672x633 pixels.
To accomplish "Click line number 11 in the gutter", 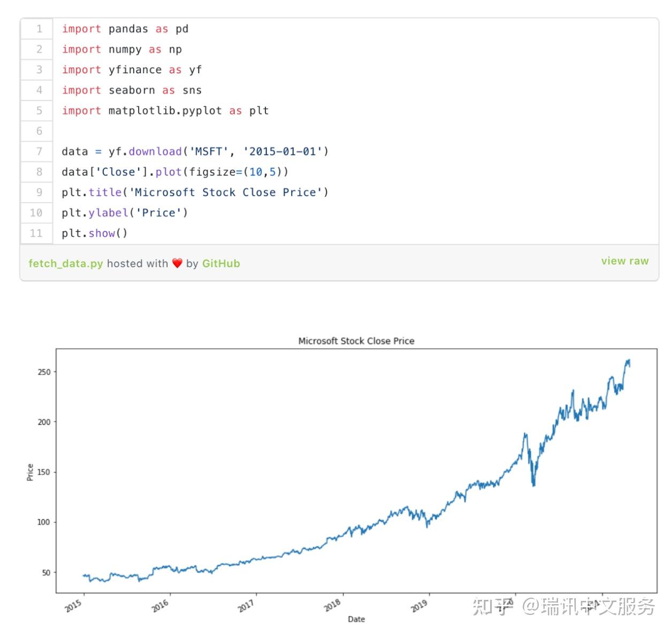I will click(36, 233).
